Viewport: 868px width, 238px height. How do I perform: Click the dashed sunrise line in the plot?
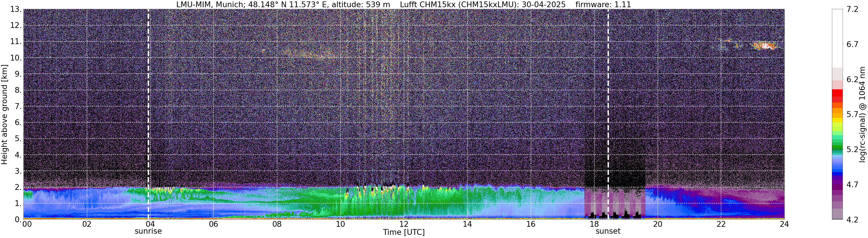coord(148,114)
